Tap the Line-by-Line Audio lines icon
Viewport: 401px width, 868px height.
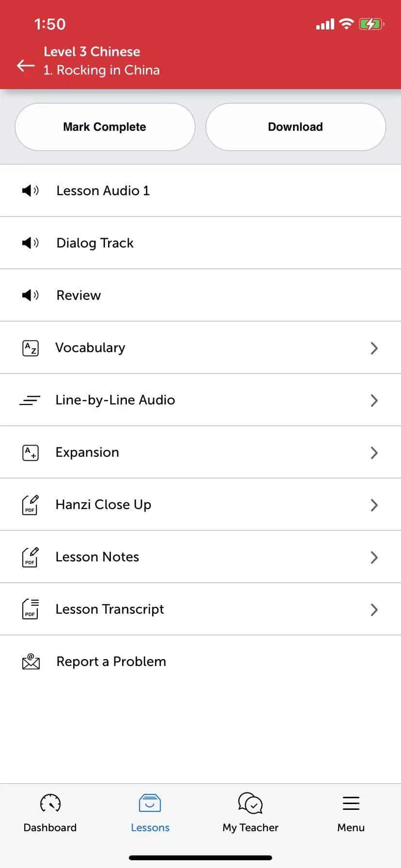pos(30,400)
